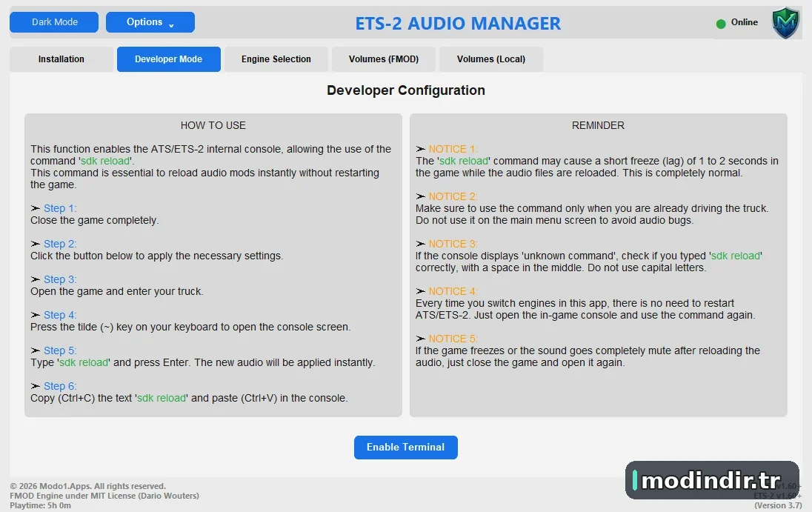Viewport: 812px width, 512px height.
Task: Click the Step 4 label
Action: (x=59, y=315)
